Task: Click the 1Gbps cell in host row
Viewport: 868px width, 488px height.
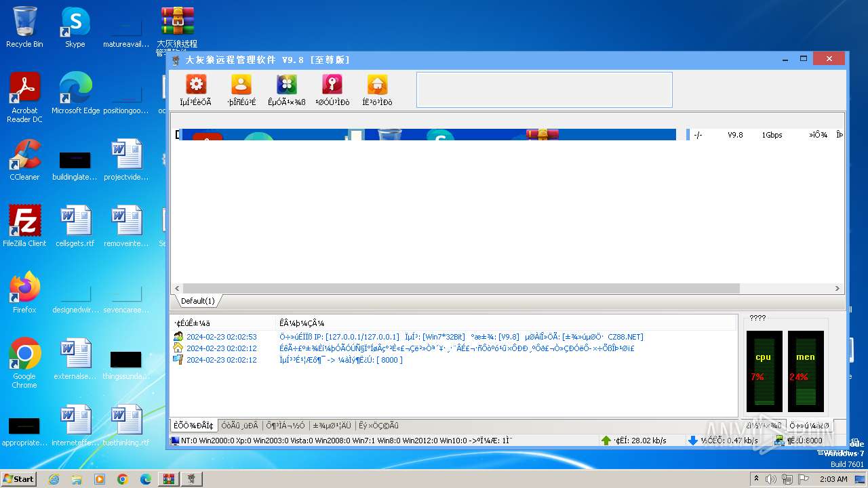Action: [x=772, y=135]
